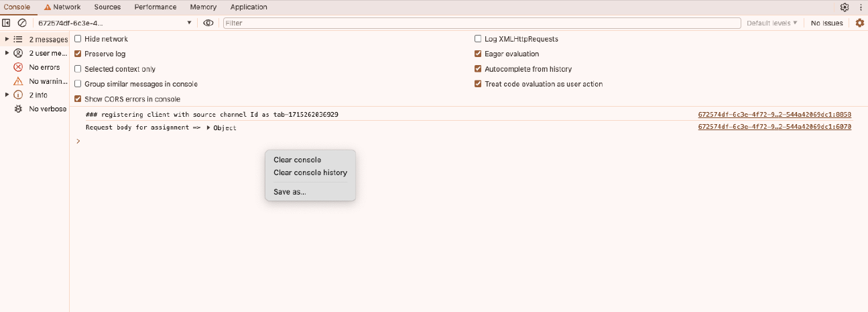Select the No verbose sidebar row
868x312 pixels.
point(35,109)
